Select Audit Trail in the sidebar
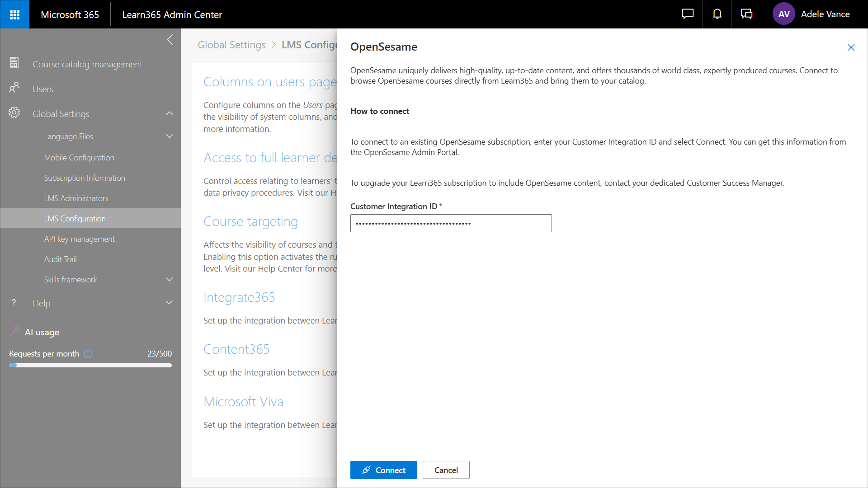The width and height of the screenshot is (868, 488). (x=60, y=259)
